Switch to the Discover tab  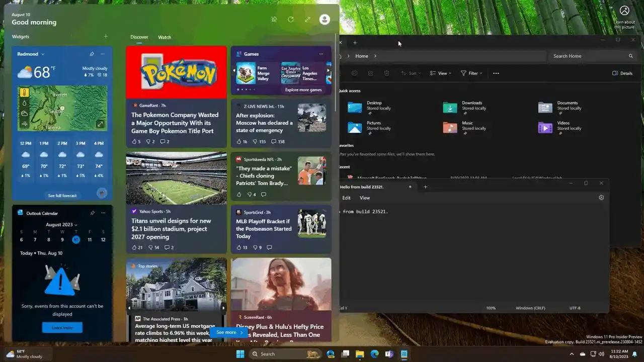tap(139, 37)
